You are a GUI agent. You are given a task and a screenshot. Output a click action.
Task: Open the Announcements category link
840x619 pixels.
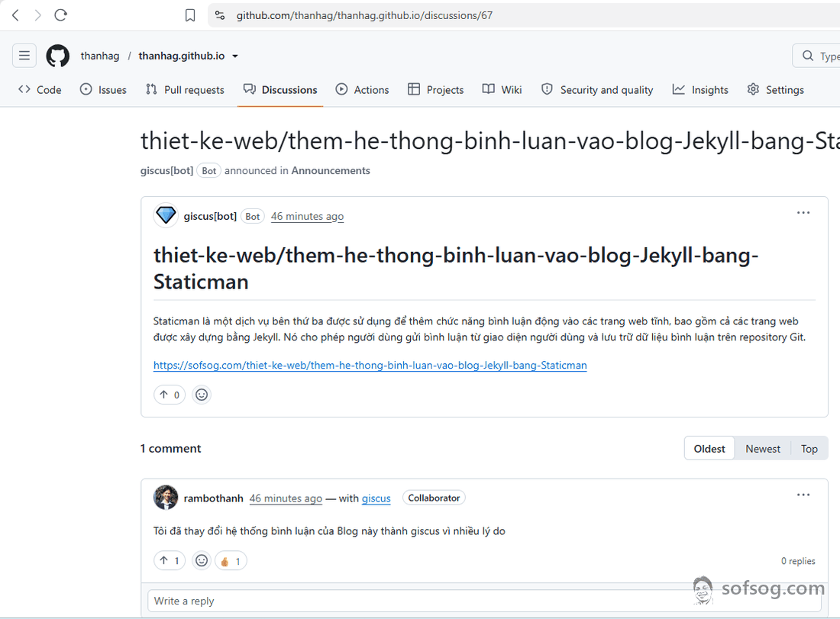point(331,170)
